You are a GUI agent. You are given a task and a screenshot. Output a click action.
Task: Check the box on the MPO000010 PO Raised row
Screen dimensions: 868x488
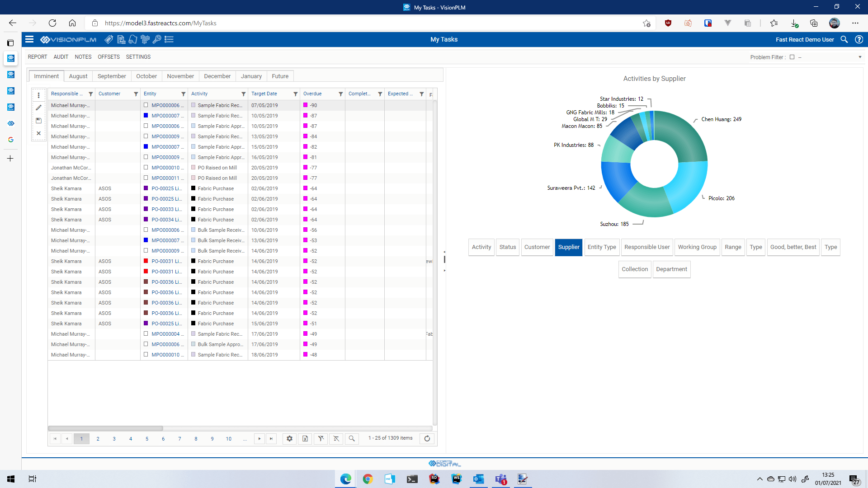coord(146,167)
